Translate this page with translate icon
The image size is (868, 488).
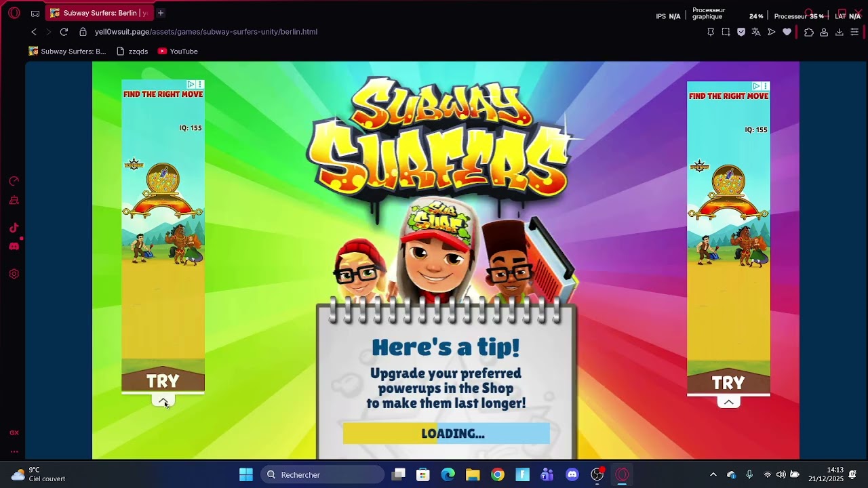point(756,32)
